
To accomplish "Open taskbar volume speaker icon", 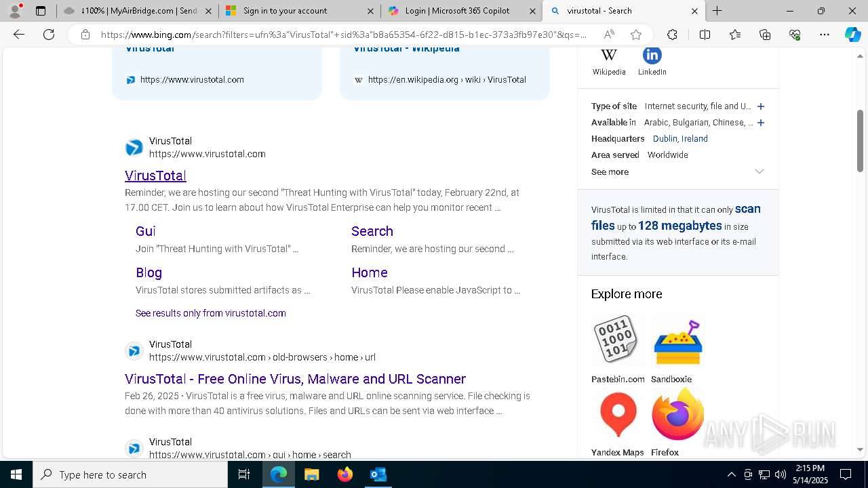I will [x=781, y=474].
